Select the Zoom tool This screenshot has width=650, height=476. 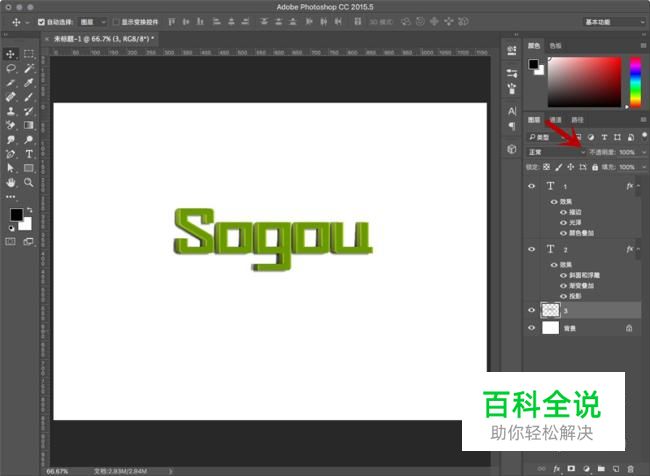pos(29,182)
